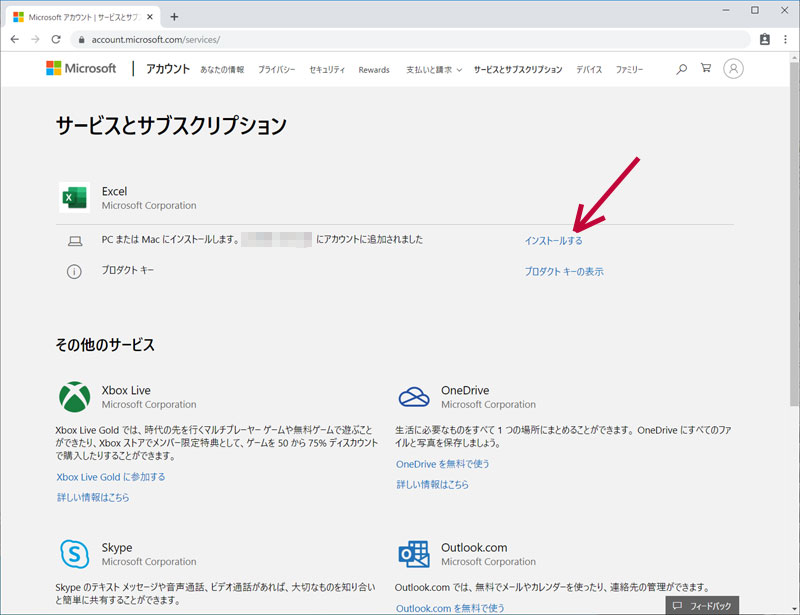Viewport: 800px width, 615px height.
Task: Open the デバイス menu item
Action: (589, 70)
